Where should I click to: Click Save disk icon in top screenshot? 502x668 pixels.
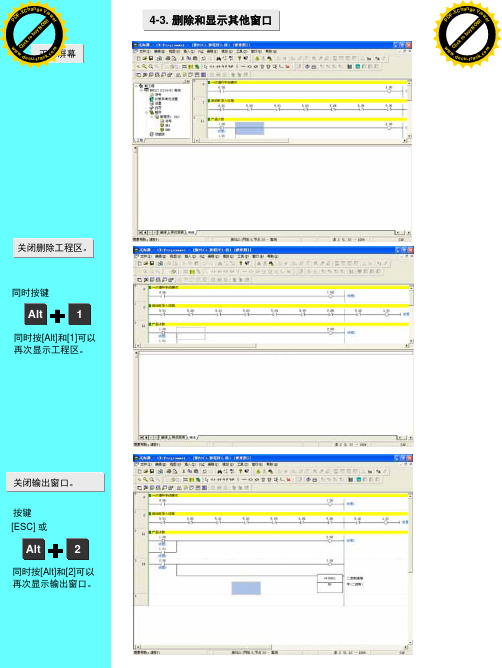click(x=150, y=58)
